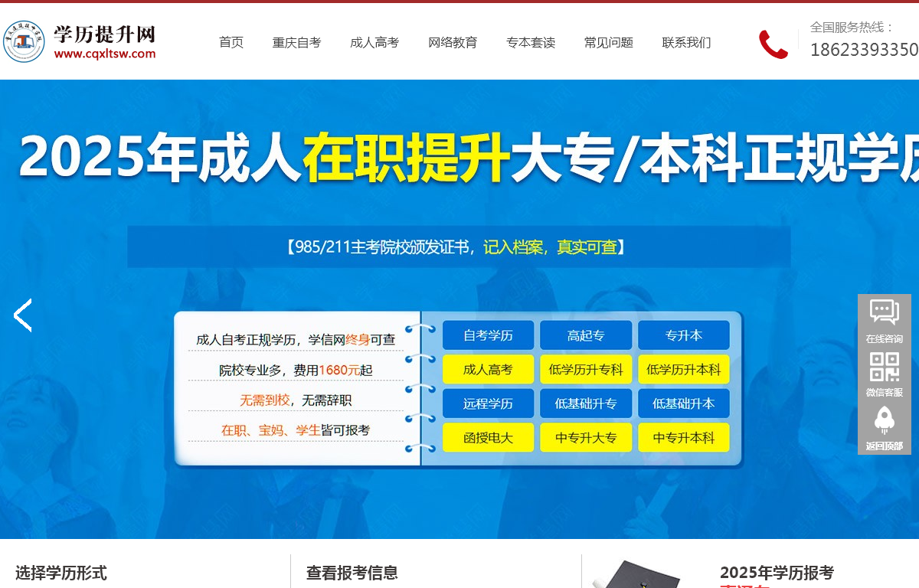919x588 pixels.
Task: Click the 函授电大 yellow button
Action: tap(489, 437)
